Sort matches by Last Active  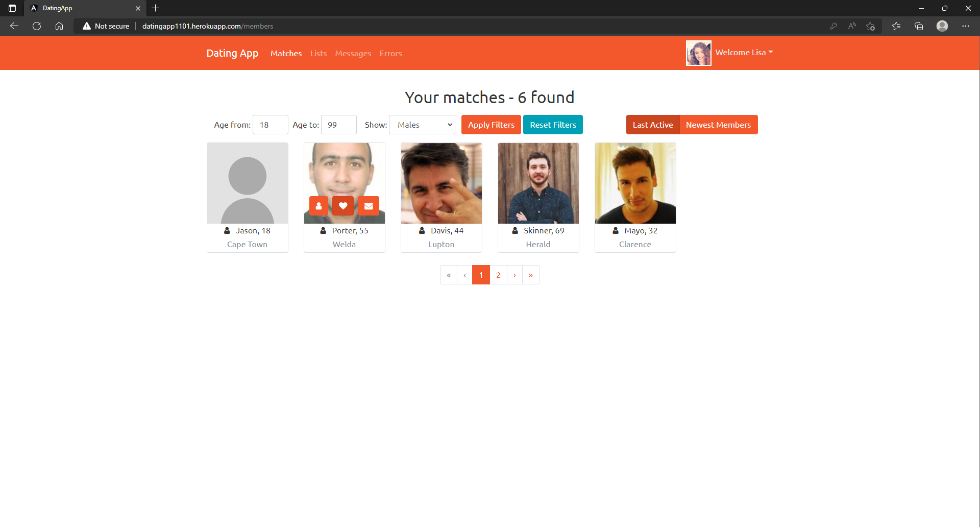pos(653,125)
